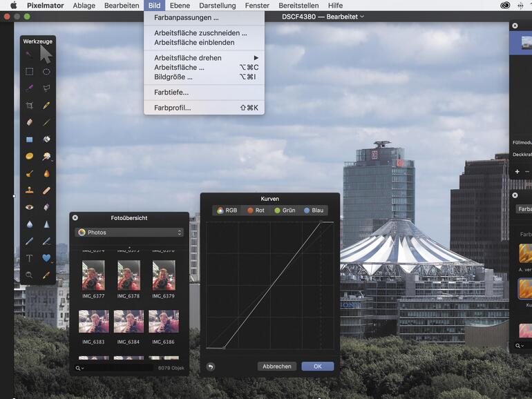Select the Paint Bucket tool

point(46,139)
